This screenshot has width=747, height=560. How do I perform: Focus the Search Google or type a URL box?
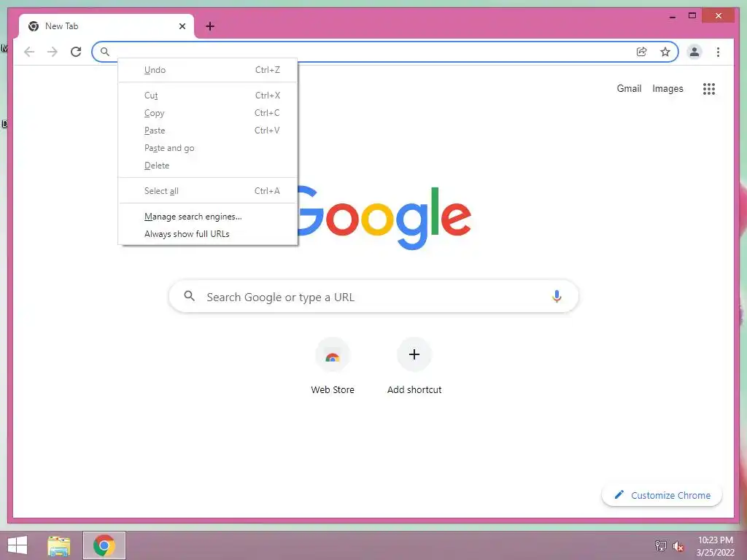[373, 296]
